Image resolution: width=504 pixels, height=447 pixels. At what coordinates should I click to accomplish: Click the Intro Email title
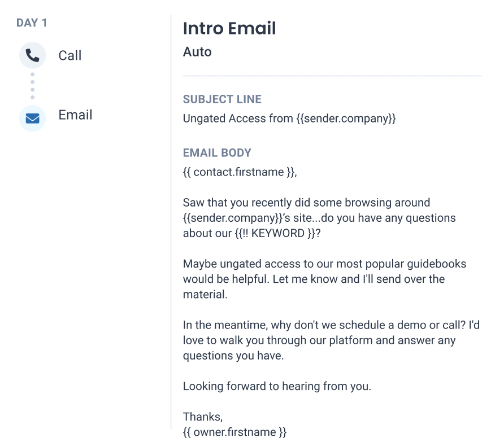pos(229,28)
